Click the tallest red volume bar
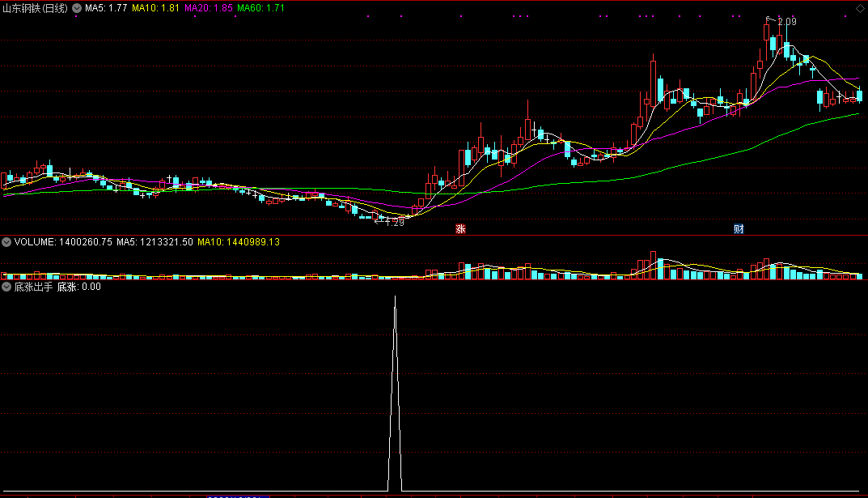The width and height of the screenshot is (868, 498). [653, 265]
